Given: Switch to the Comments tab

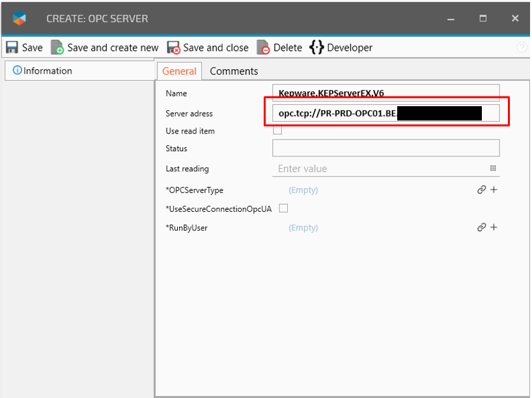Looking at the screenshot, I should 234,71.
